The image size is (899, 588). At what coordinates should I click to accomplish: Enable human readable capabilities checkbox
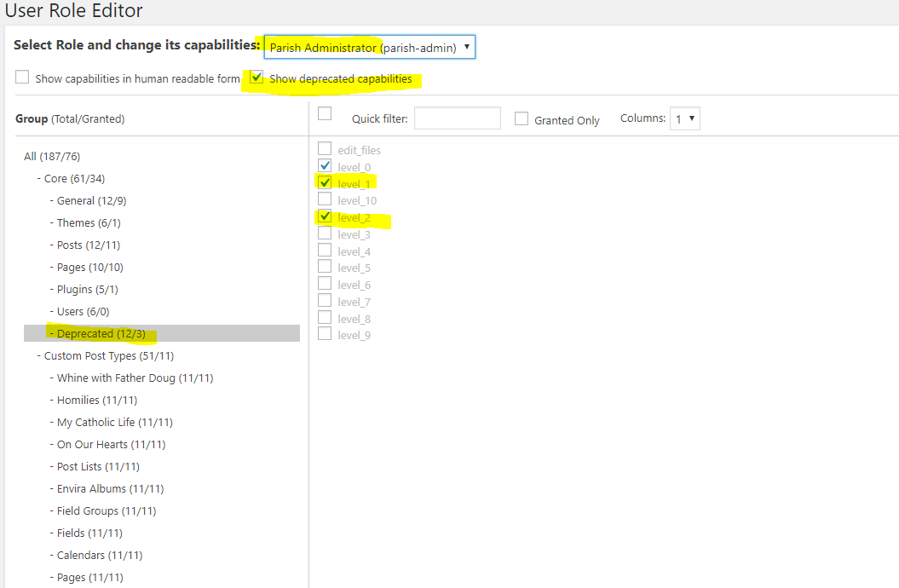pyautogui.click(x=22, y=78)
